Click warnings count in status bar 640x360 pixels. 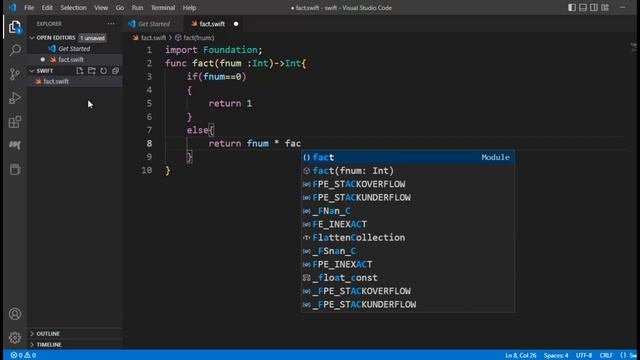click(x=30, y=355)
